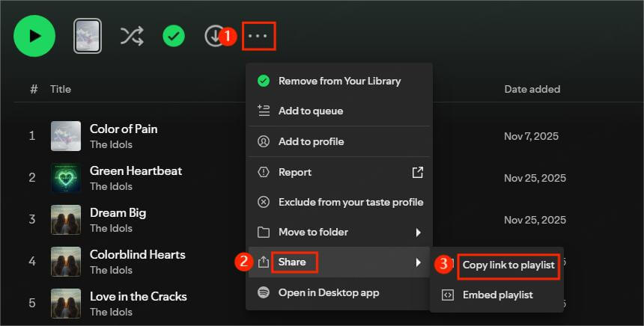
Task: Click the report hexagon icon
Action: click(x=264, y=172)
